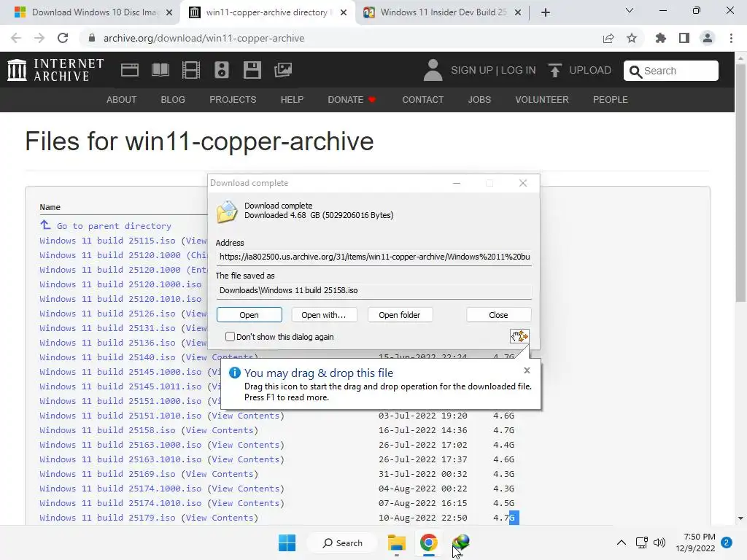Open the HELP menu item
747x560 pixels.
(x=292, y=99)
